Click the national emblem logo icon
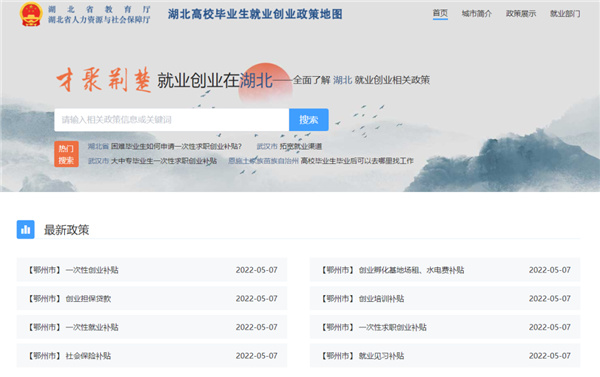This screenshot has height=377, width=600. (31, 14)
